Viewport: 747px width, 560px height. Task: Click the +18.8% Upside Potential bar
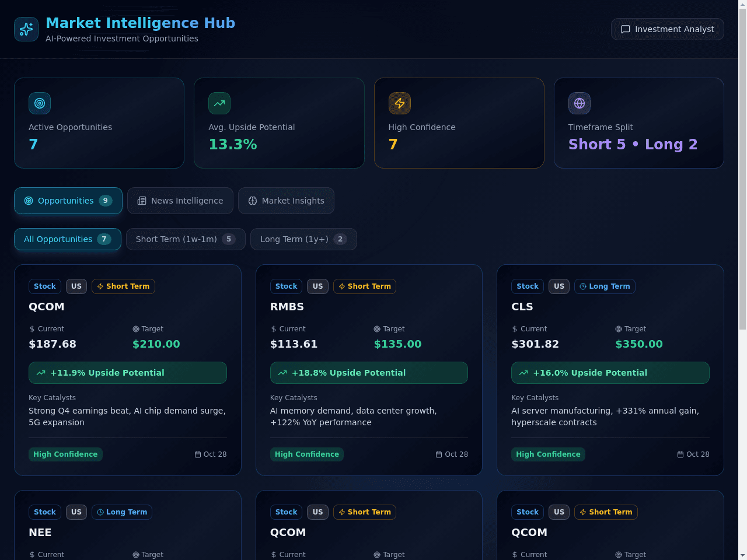click(369, 373)
